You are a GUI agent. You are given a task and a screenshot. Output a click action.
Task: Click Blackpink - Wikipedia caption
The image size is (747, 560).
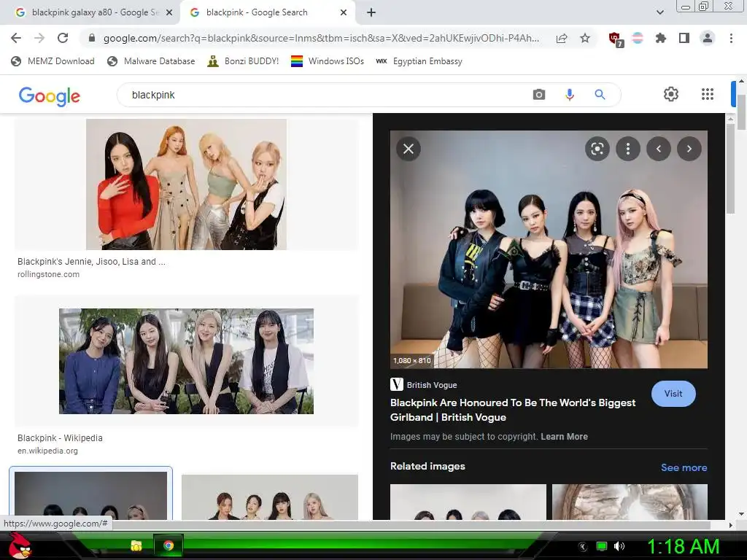pyautogui.click(x=60, y=437)
